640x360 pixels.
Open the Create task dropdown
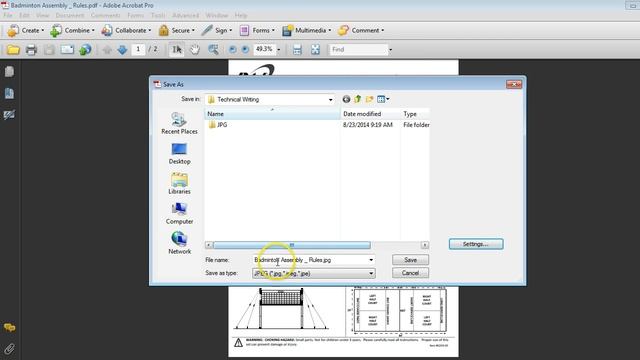(x=25, y=31)
